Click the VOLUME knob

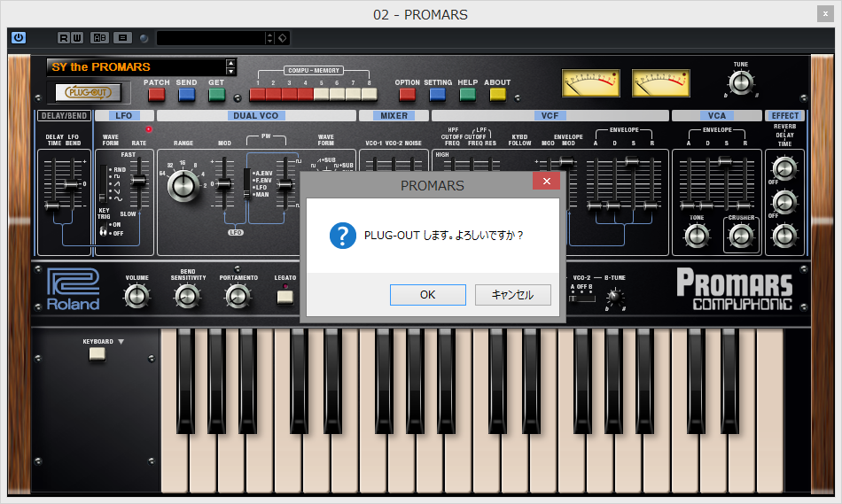[136, 296]
